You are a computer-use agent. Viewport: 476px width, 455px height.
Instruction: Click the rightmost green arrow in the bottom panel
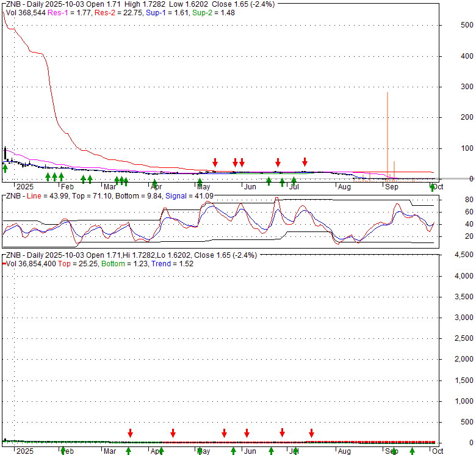pyautogui.click(x=412, y=451)
